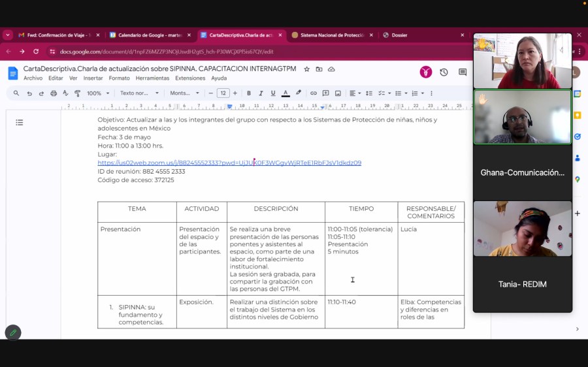Toggle italic text formatting
The image size is (588, 367).
(x=261, y=93)
